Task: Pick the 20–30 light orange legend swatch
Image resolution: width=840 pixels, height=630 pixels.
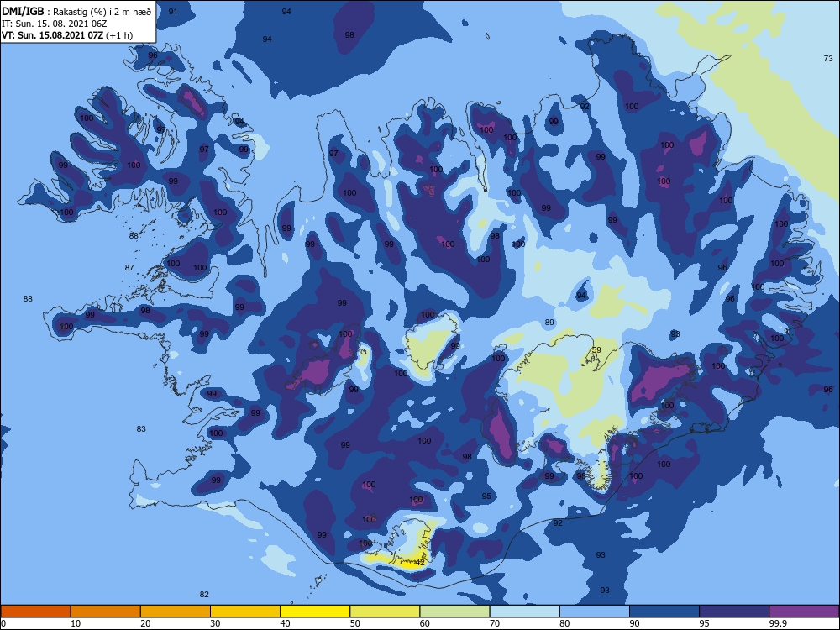Action: 176,612
